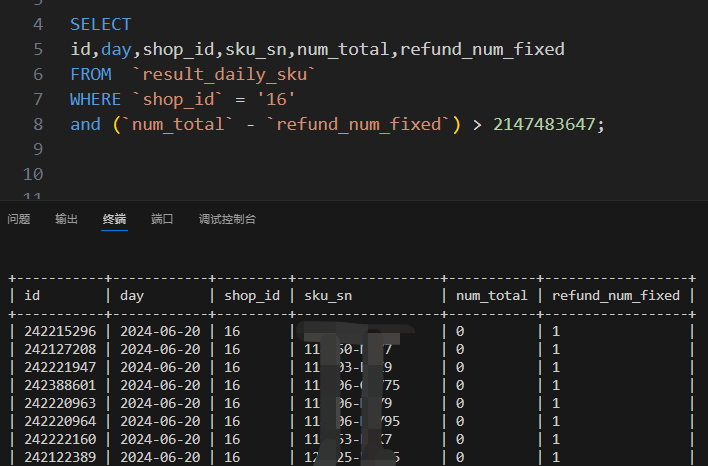Click the '16' string value in WHERE clause
Viewport: 708px width, 466px height.
[x=276, y=99]
